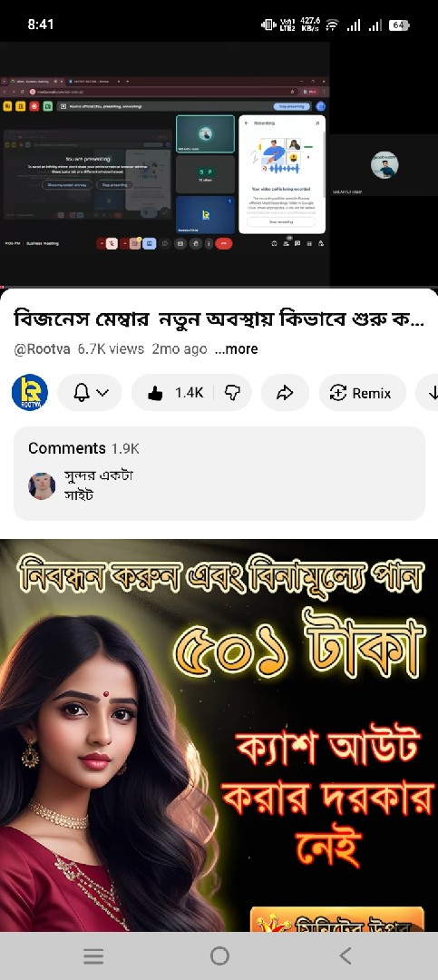The height and width of the screenshot is (980, 438).
Task: Dislike the video with thumbs down
Action: [232, 393]
